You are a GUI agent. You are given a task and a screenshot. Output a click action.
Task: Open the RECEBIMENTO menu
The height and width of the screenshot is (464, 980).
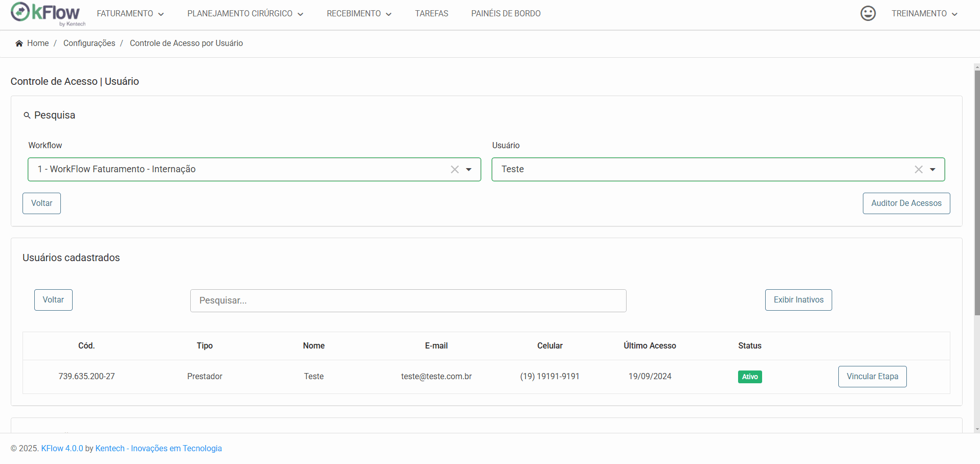coord(359,14)
